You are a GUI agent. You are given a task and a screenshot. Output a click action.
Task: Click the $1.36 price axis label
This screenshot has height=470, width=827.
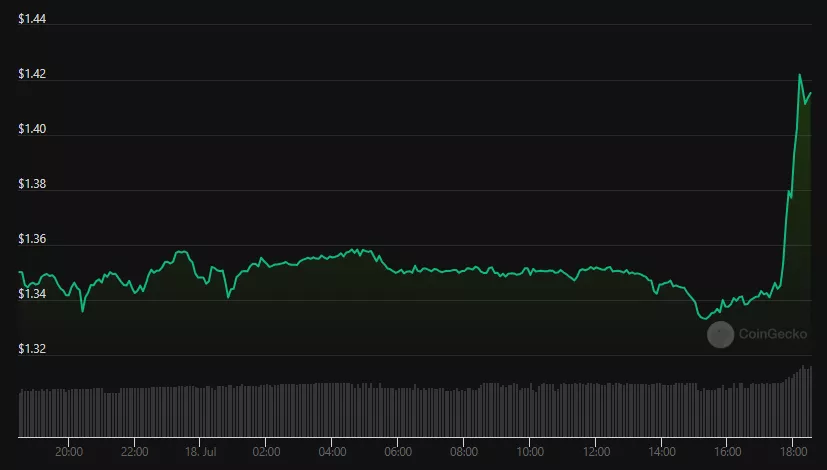[32, 239]
